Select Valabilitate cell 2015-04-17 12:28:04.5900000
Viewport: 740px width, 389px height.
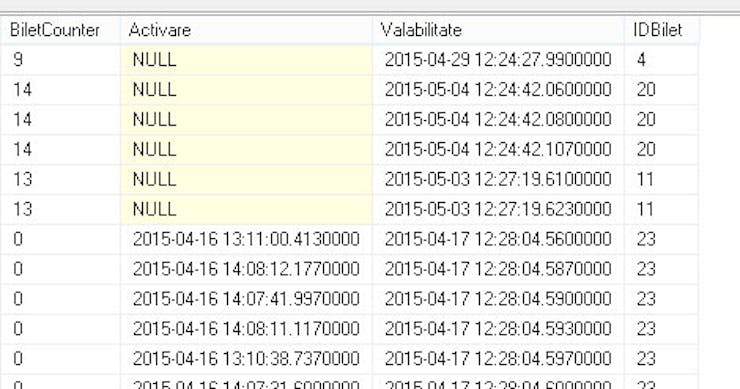click(498, 299)
